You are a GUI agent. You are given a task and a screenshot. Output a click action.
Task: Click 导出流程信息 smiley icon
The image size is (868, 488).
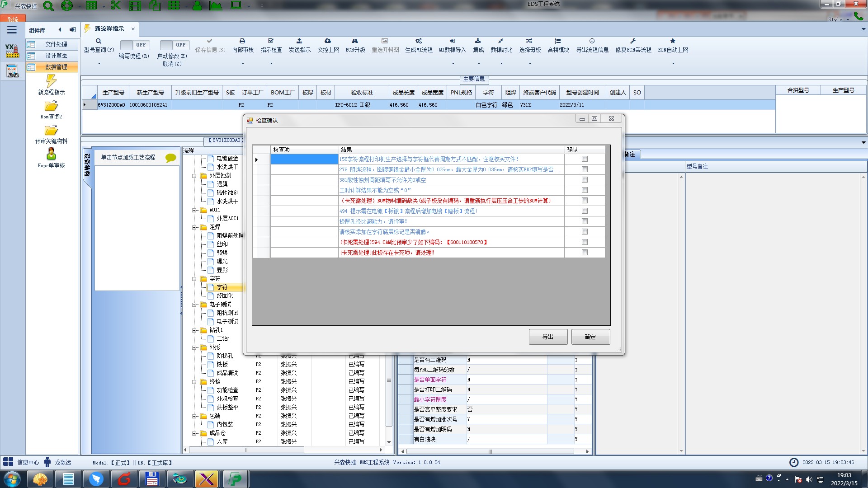(x=592, y=41)
